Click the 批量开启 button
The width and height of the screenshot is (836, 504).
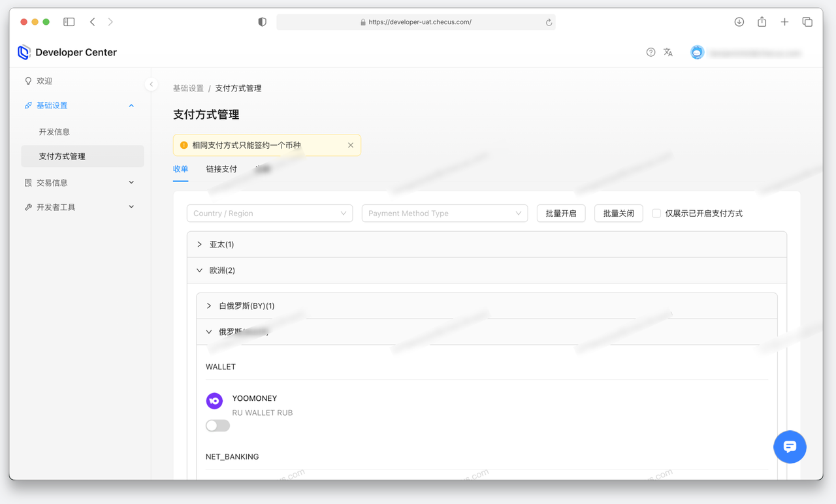click(x=560, y=213)
